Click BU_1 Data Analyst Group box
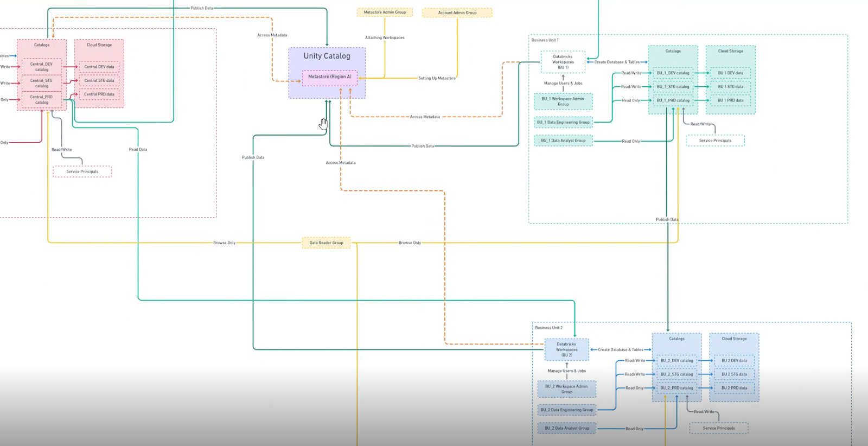 (563, 141)
